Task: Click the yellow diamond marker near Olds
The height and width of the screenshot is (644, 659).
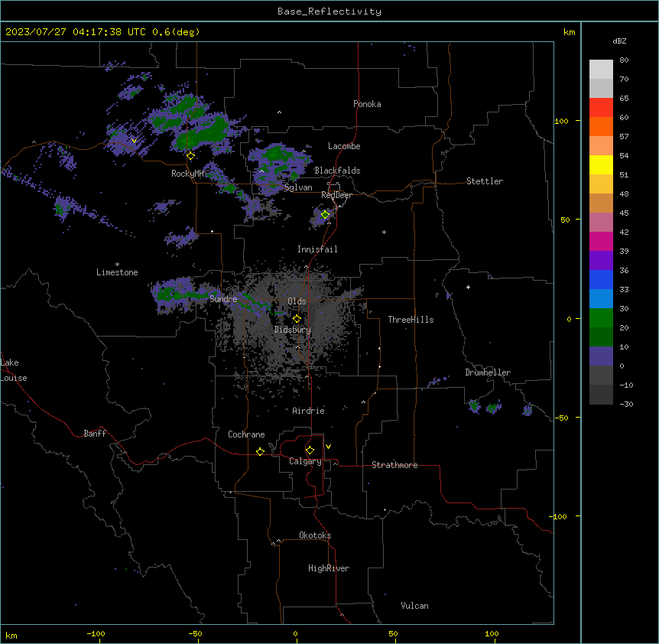Action: pos(297,319)
